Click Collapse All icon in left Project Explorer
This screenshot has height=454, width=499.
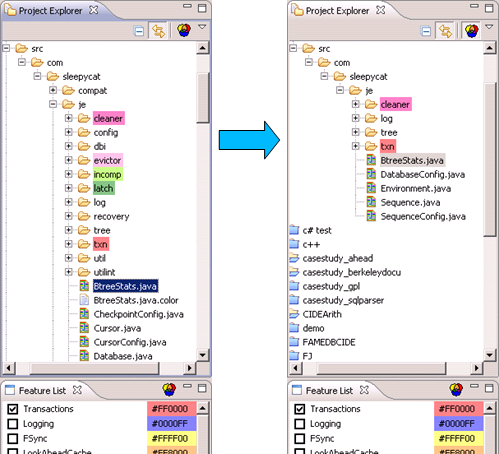(139, 31)
